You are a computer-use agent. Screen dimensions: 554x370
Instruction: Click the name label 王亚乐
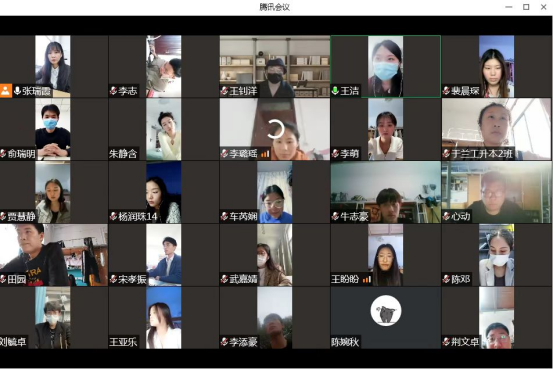[123, 342]
